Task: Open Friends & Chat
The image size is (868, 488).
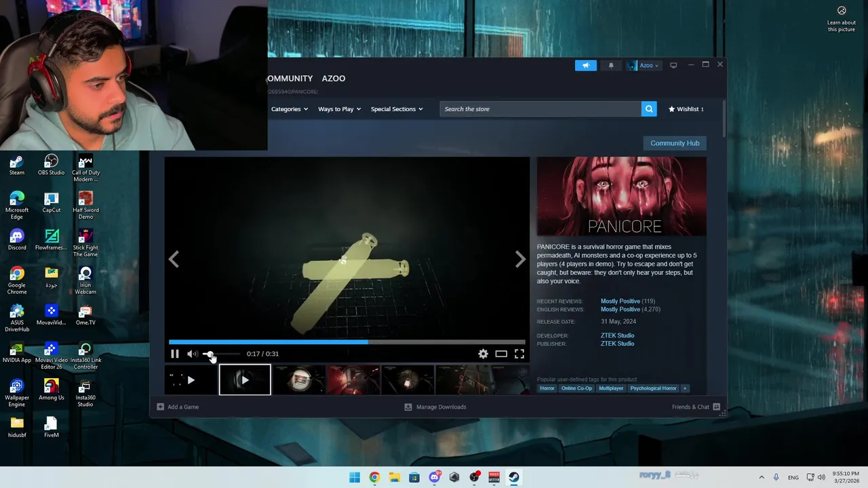Action: (x=696, y=407)
